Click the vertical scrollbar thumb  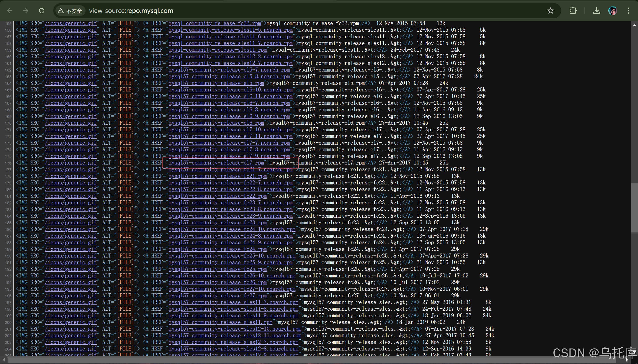pyautogui.click(x=634, y=207)
